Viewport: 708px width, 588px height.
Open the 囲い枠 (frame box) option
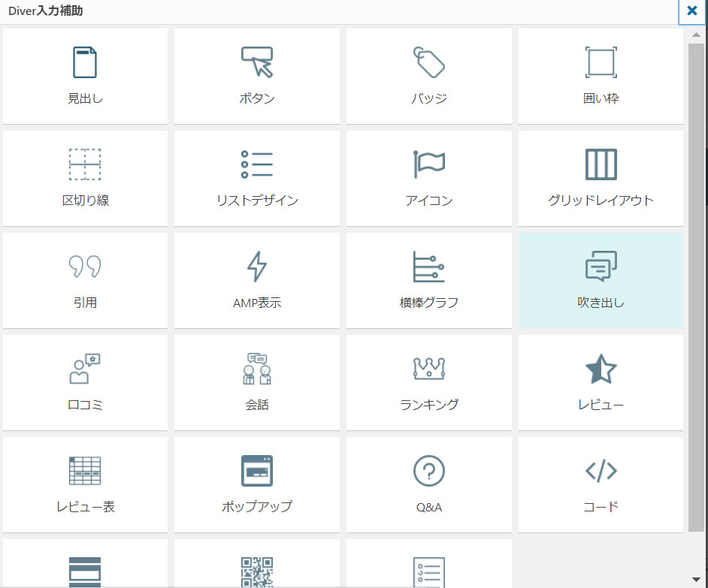pos(601,63)
